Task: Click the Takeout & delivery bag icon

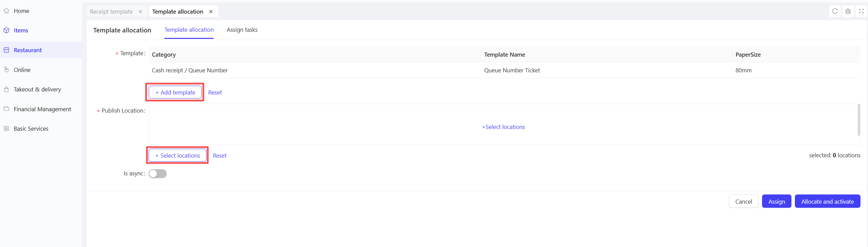Action: pyautogui.click(x=6, y=89)
